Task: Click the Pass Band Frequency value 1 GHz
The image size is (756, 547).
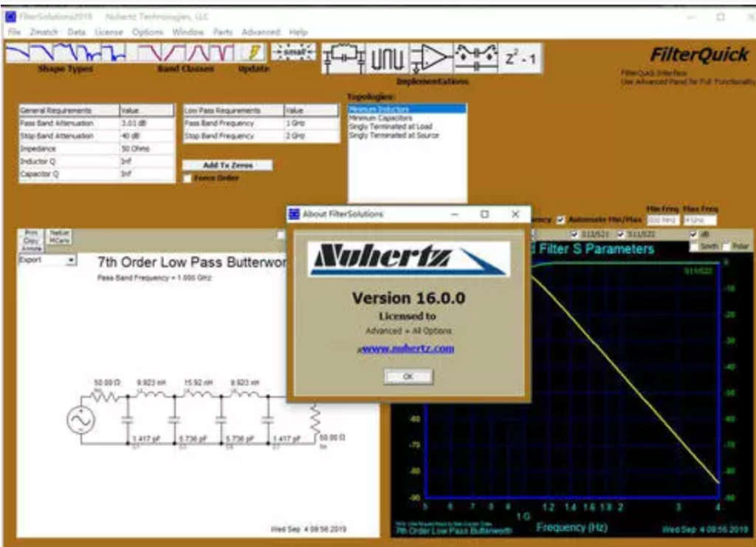Action: tap(311, 123)
